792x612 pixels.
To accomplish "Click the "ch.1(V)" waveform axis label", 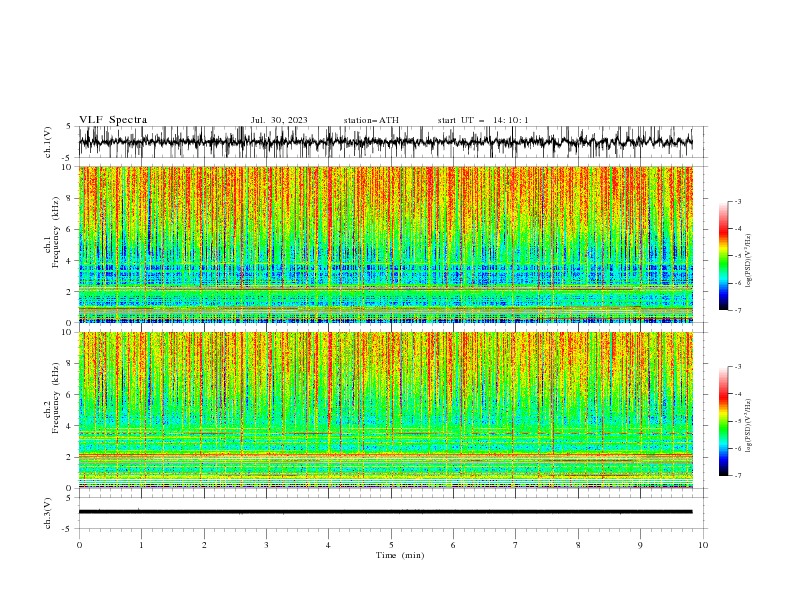I will (x=48, y=142).
